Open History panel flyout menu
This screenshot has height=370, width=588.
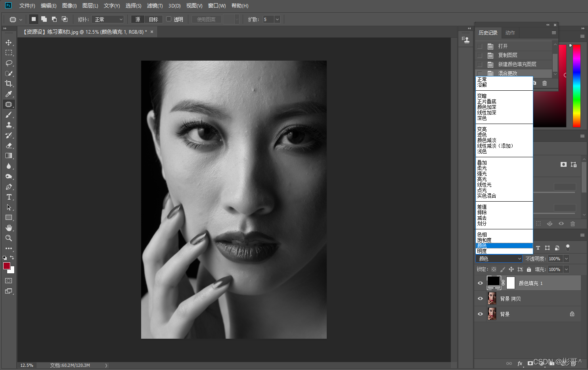554,33
